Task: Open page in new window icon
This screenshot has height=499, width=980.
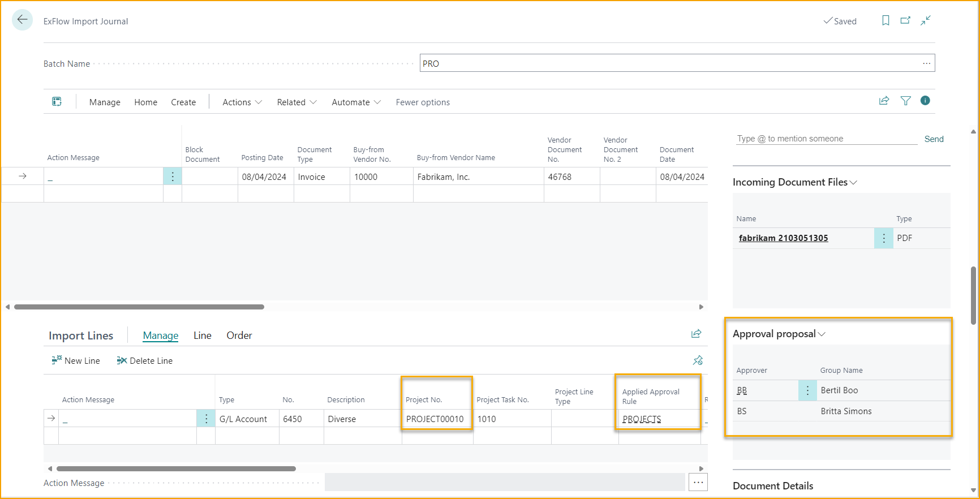Action: click(905, 20)
